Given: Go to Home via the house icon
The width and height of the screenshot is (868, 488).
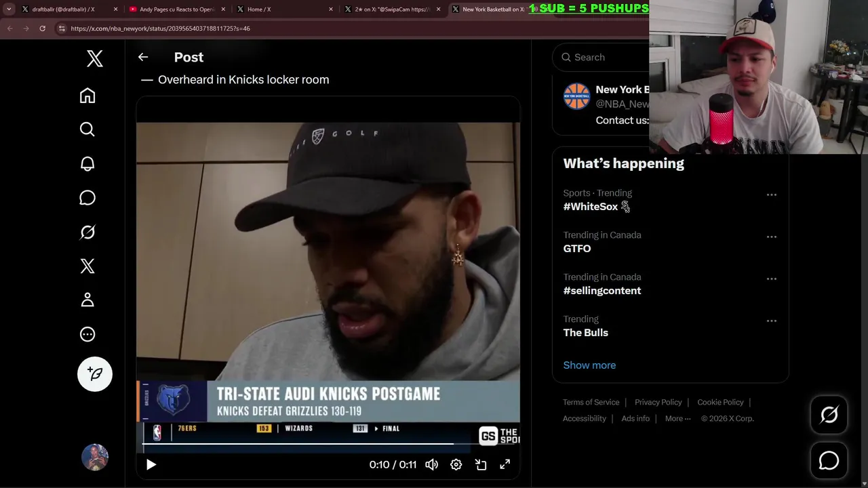Looking at the screenshot, I should click(x=87, y=96).
